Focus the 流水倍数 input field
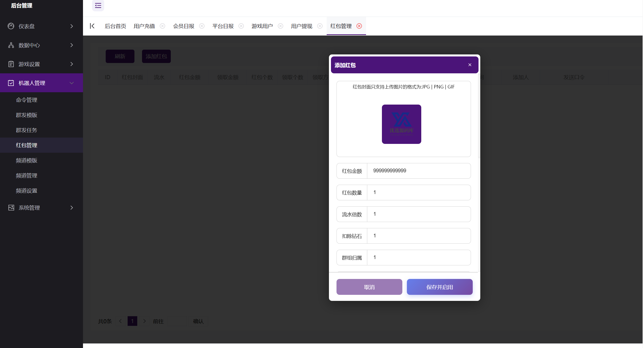This screenshot has height=348, width=644. [419, 214]
